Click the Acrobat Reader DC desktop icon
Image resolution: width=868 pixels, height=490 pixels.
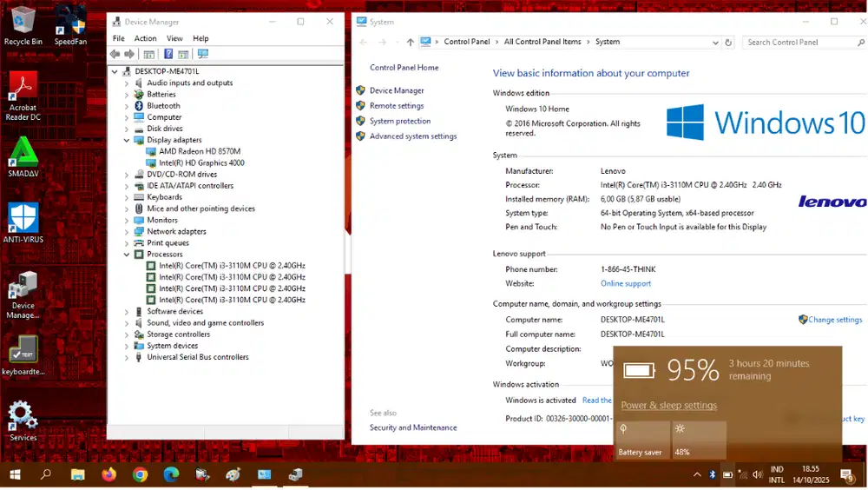[x=23, y=96]
